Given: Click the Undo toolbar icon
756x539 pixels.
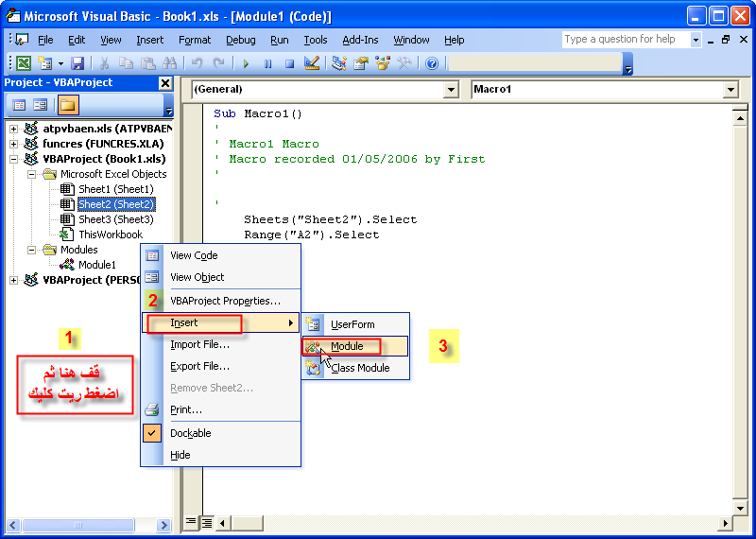Looking at the screenshot, I should 197,63.
